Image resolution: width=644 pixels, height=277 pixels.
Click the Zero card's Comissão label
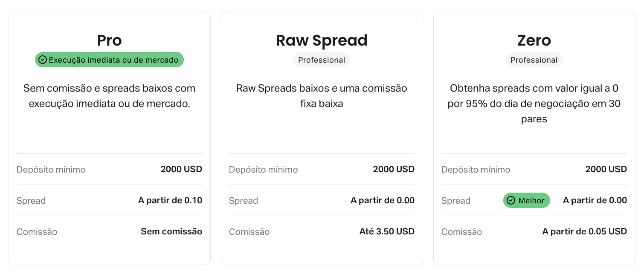click(461, 232)
